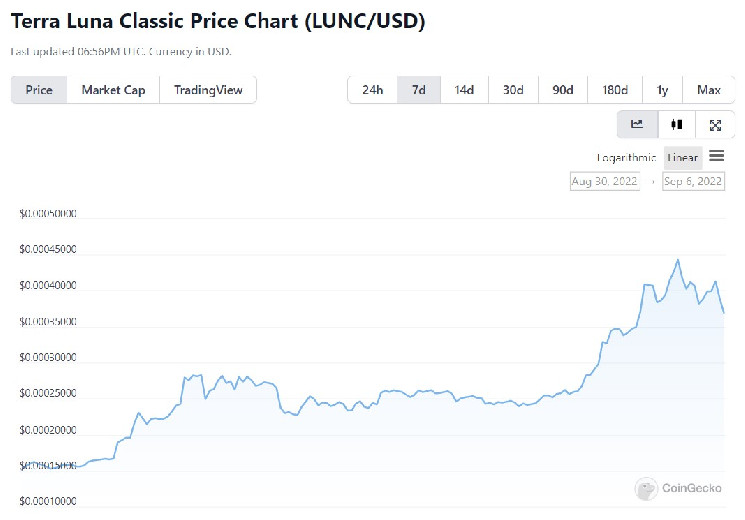Switch to candlestick chart icon
Screen dimensions: 745x520
click(x=677, y=125)
